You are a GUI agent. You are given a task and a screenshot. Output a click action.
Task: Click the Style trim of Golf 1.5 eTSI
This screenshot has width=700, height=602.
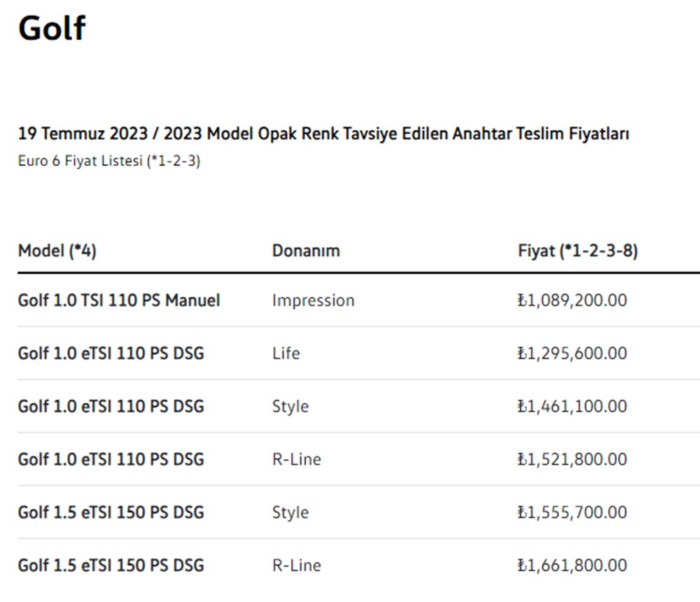pos(290,512)
